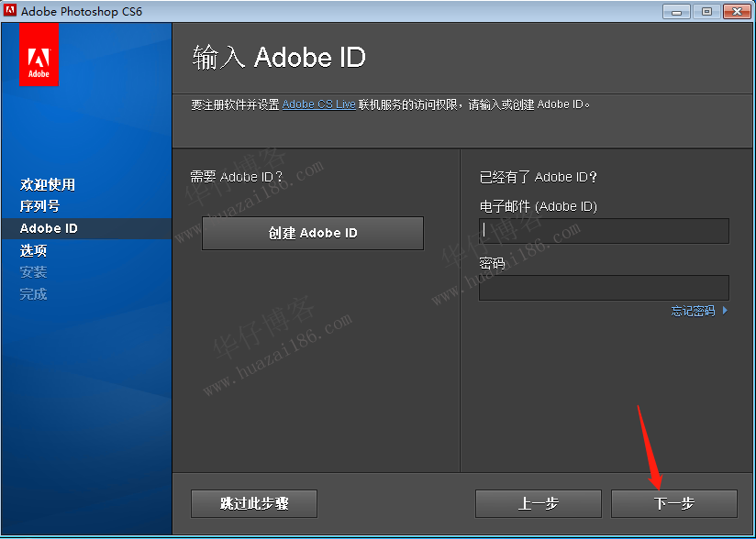Click the 跳过此步骤 button

click(254, 503)
